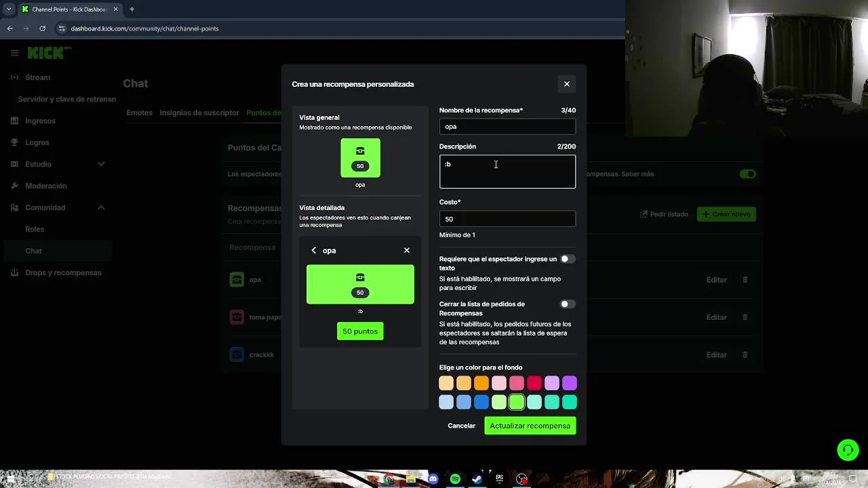Open Spotify from the taskbar
This screenshot has width=868, height=488.
point(455,479)
